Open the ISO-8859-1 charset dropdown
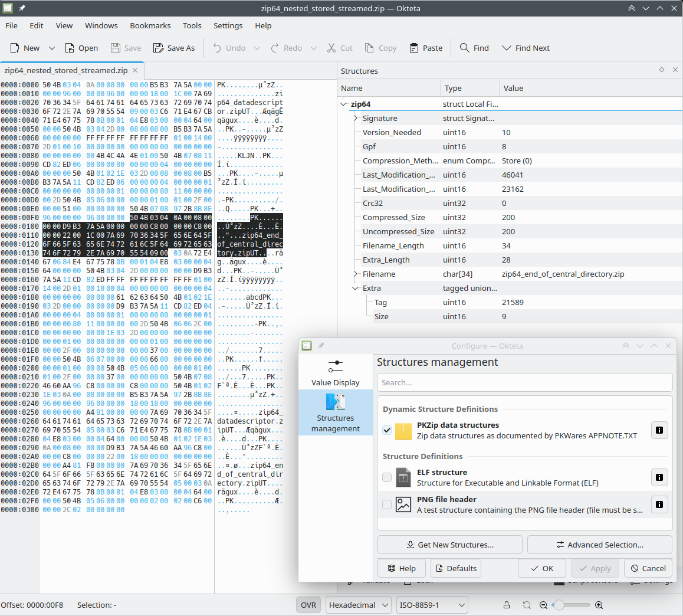 432,605
